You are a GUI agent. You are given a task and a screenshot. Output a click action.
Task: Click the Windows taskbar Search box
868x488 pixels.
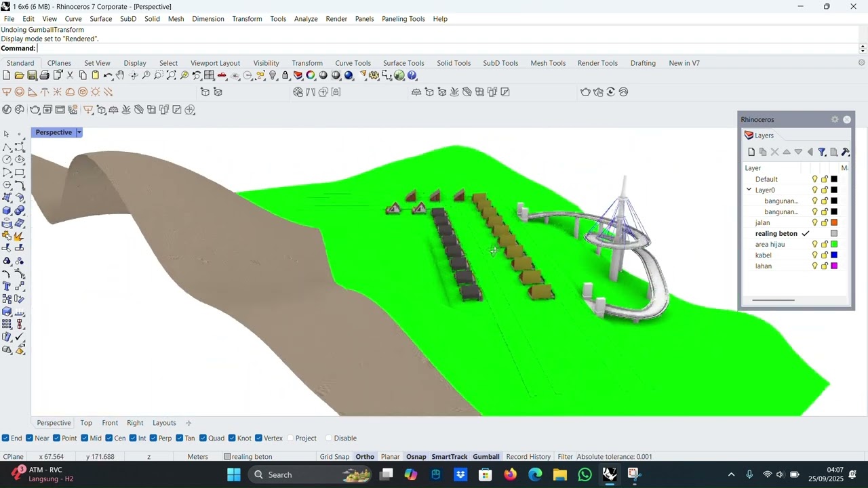coord(309,474)
